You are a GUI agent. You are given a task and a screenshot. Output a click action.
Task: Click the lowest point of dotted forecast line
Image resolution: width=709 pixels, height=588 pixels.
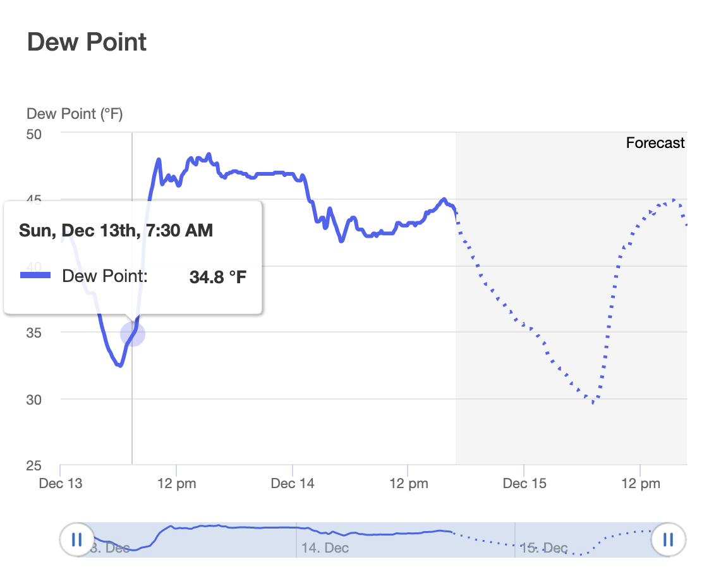(593, 402)
